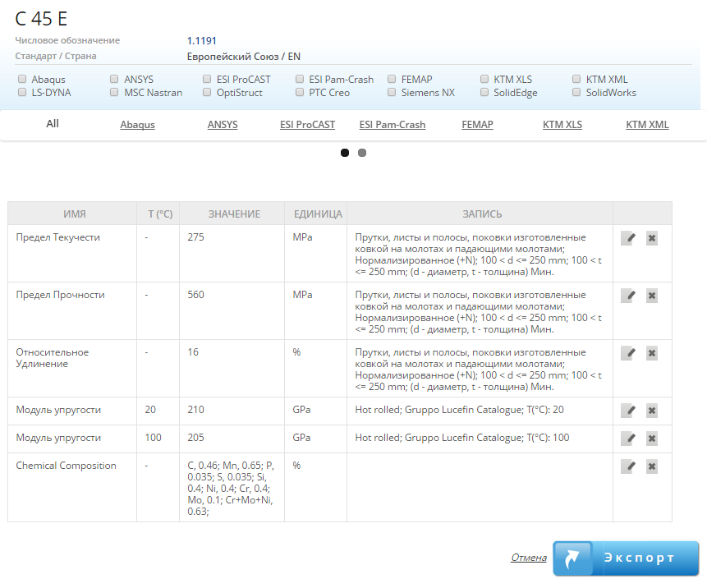Click the value 275 cell
The height and width of the screenshot is (588, 707).
232,254
